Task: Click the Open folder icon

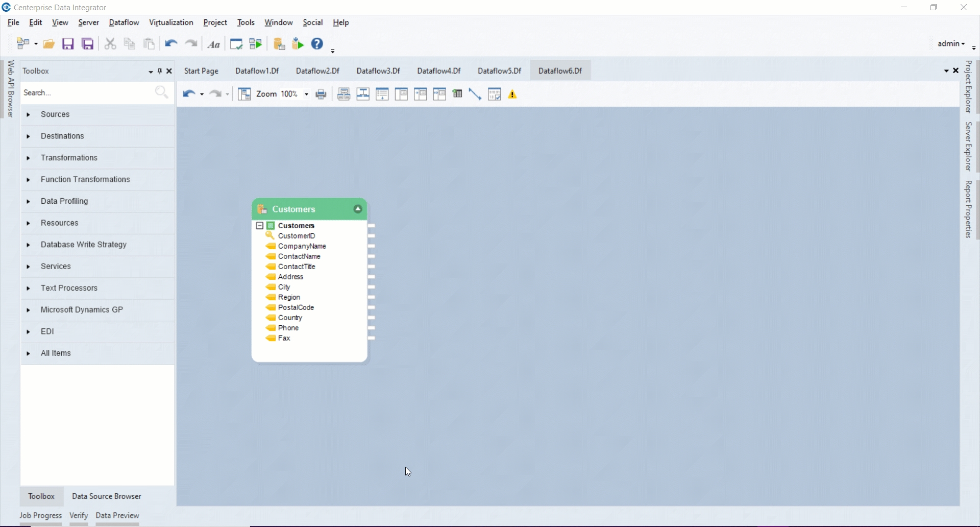Action: pos(49,44)
